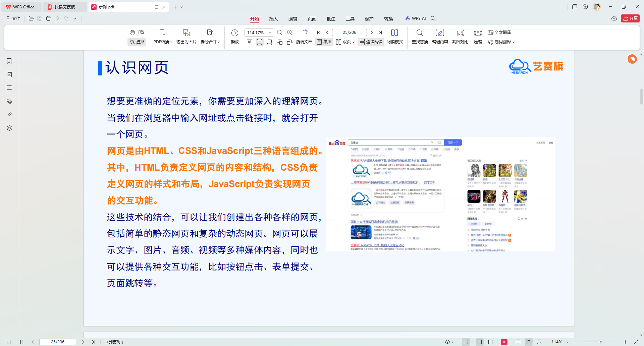Zoom out using the toolbar magnifier minus

pyautogui.click(x=280, y=33)
